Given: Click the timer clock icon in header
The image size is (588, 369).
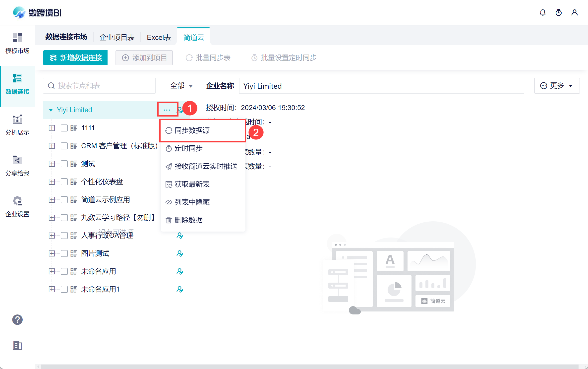Looking at the screenshot, I should pyautogui.click(x=558, y=12).
